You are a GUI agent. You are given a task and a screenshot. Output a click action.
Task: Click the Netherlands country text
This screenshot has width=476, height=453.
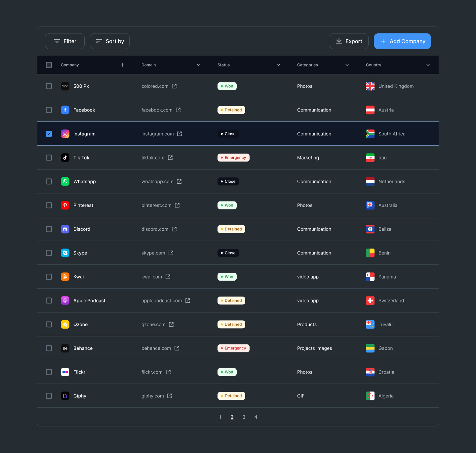[x=392, y=181]
